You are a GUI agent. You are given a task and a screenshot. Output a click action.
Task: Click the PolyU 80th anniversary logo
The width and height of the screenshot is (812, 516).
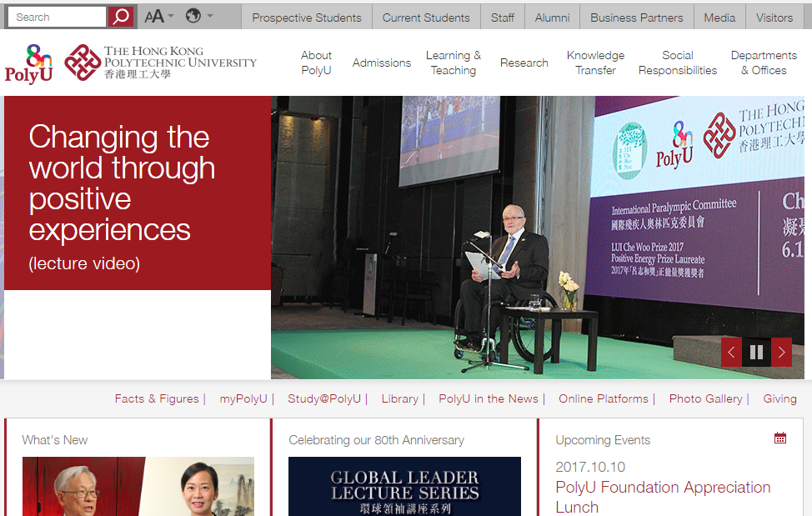[x=29, y=63]
